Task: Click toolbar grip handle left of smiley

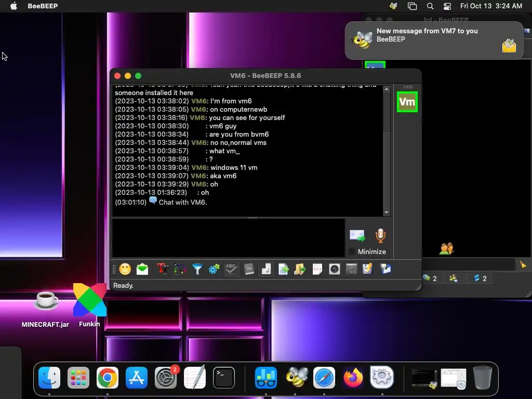Action: (114, 270)
